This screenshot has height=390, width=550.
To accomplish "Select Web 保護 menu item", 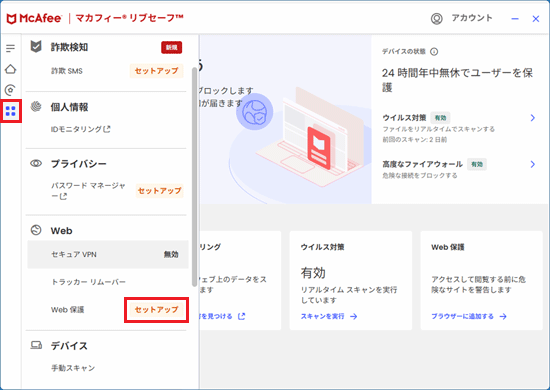I will [68, 310].
